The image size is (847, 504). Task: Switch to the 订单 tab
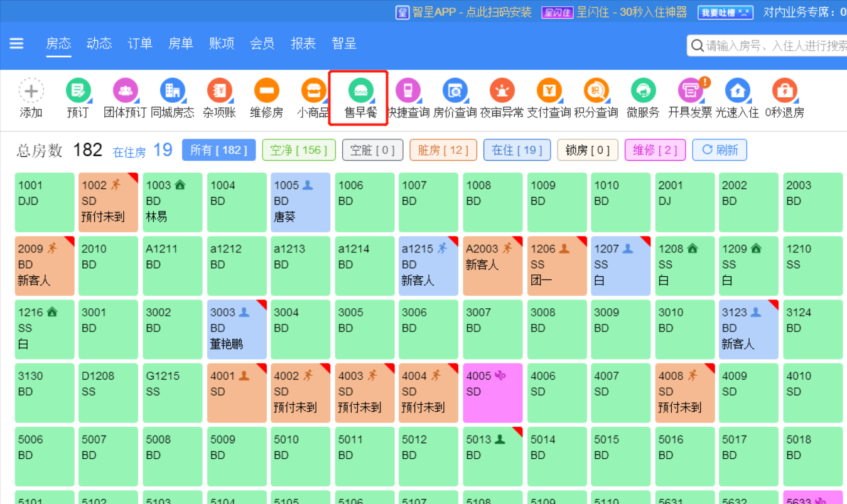[140, 43]
